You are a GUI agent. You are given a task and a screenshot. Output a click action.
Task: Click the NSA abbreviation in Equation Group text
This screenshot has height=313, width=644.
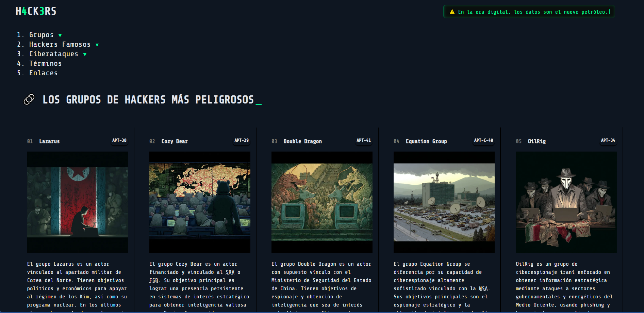483,289
